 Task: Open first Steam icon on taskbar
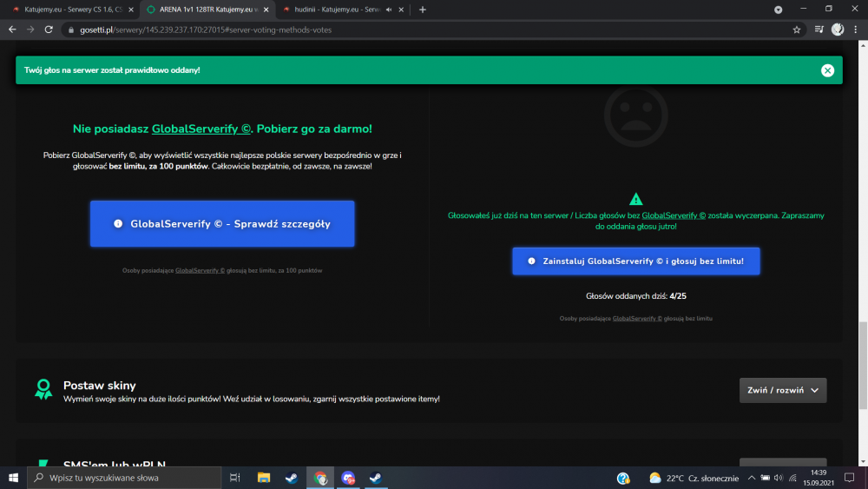pyautogui.click(x=292, y=478)
